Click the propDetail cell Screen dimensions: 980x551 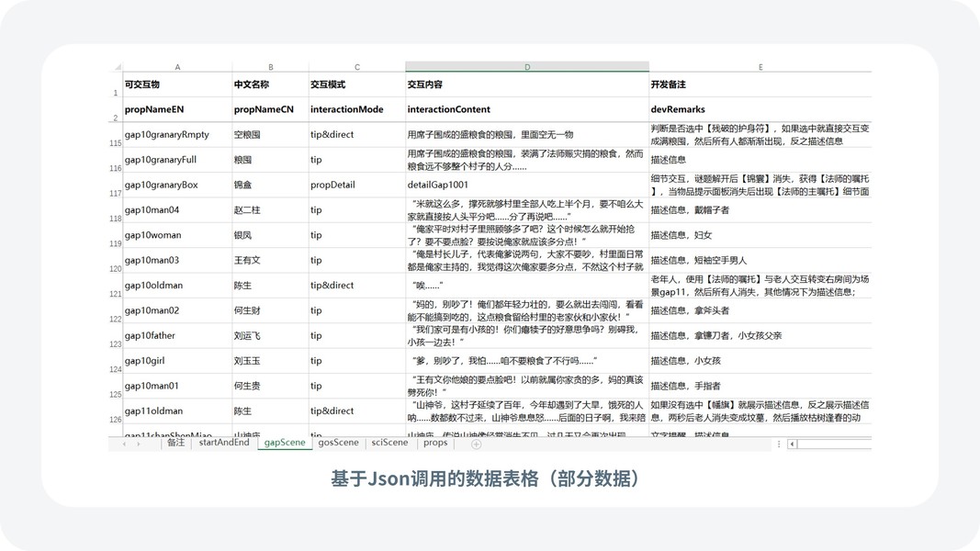[x=357, y=185]
